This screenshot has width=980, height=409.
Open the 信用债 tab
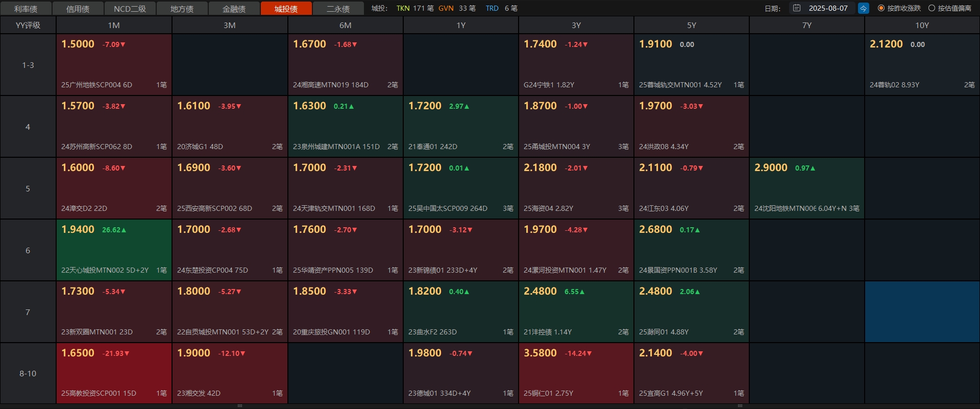(78, 9)
